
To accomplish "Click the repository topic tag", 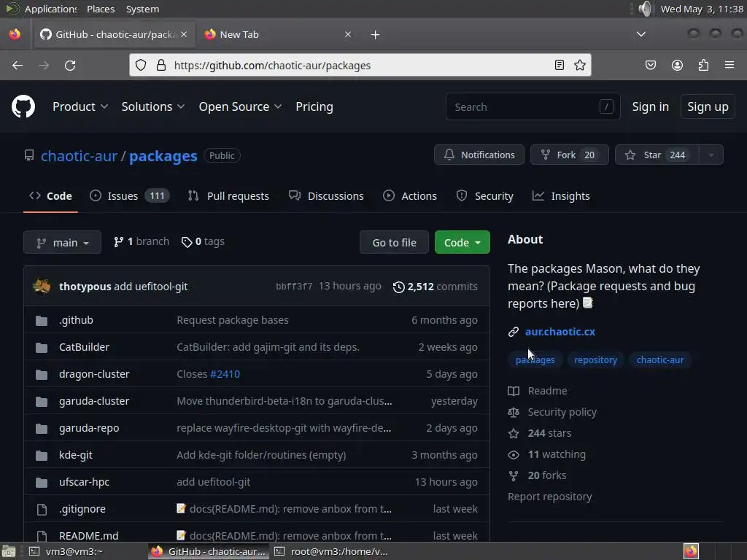I will click(x=595, y=360).
